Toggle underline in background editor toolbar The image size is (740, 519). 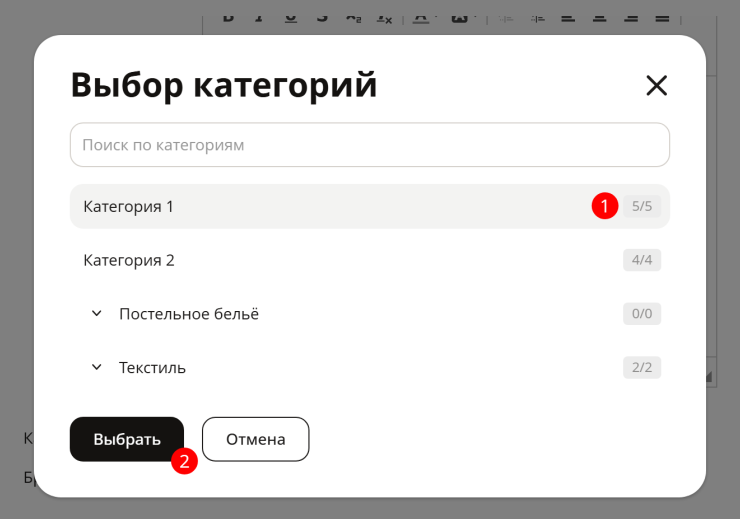(x=291, y=18)
